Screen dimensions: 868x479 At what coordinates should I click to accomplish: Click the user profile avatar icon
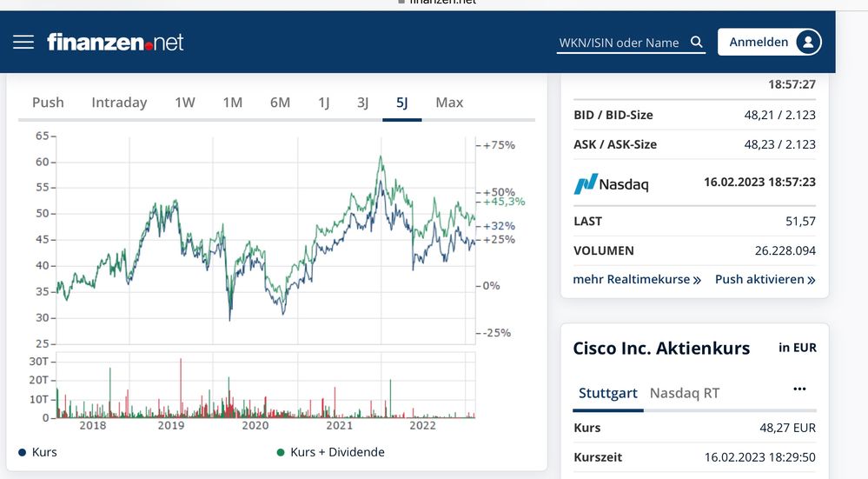[x=807, y=42]
